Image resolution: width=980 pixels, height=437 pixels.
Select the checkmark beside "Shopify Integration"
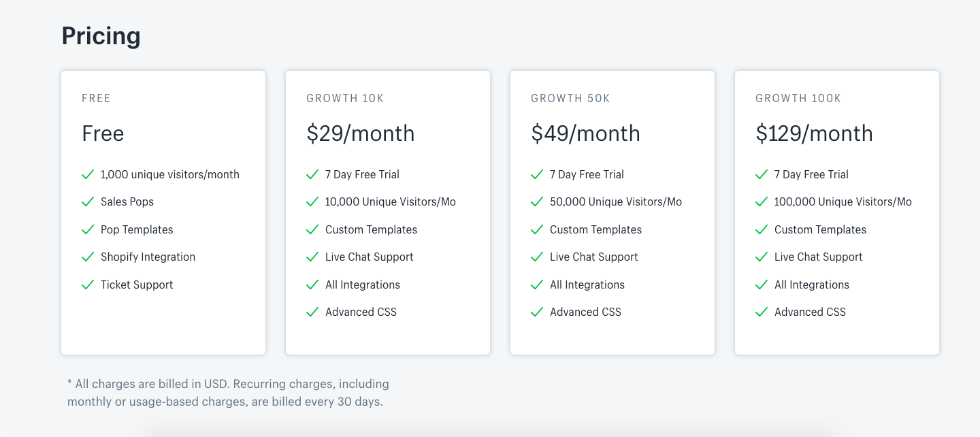87,257
